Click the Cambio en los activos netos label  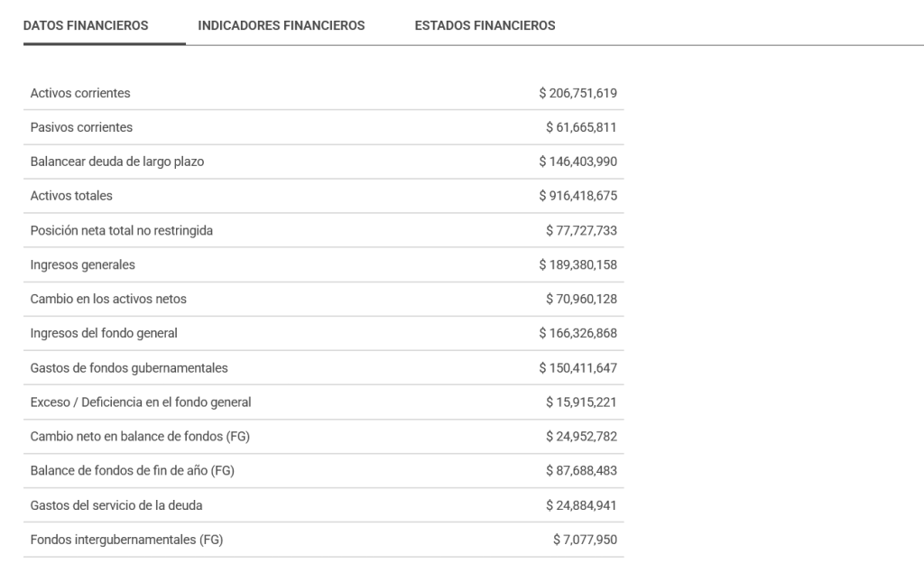[108, 299]
